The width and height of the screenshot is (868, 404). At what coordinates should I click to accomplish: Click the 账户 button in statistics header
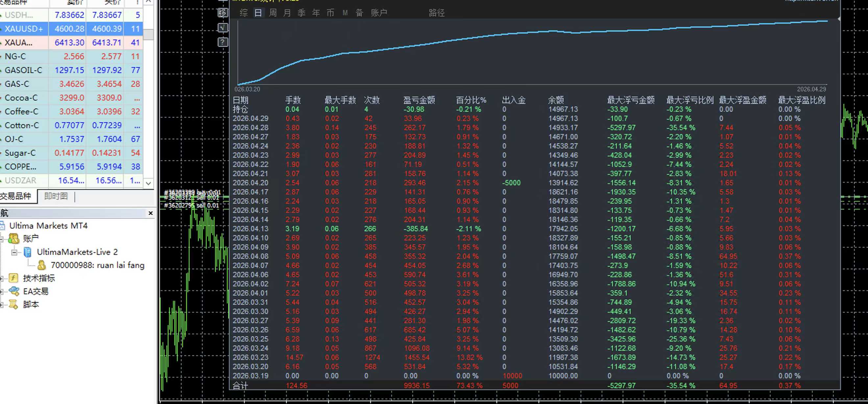(379, 13)
